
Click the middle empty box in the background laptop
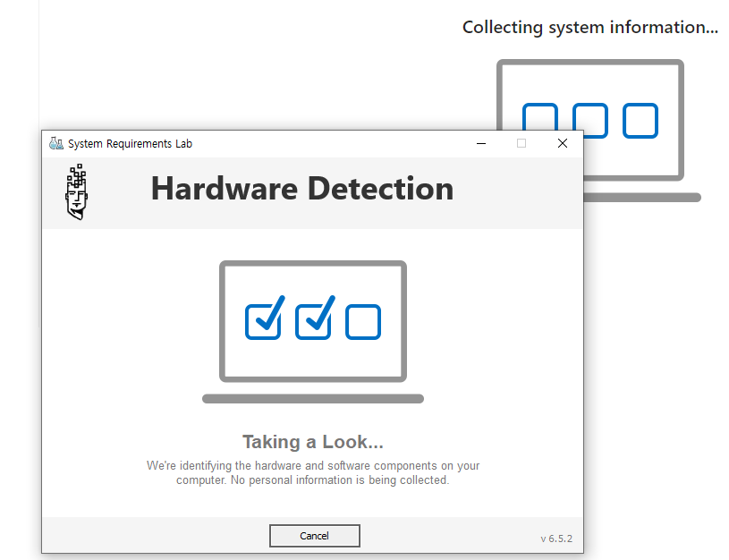tap(590, 121)
